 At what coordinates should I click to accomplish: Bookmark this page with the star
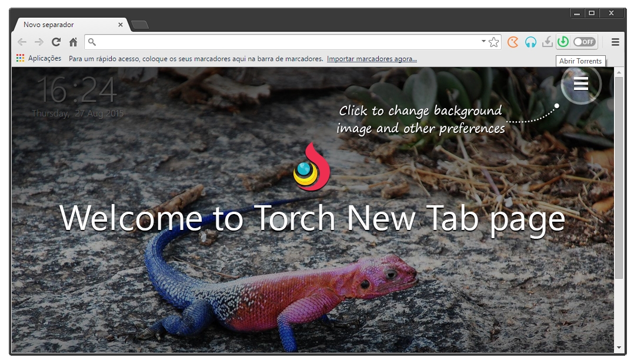tap(493, 42)
